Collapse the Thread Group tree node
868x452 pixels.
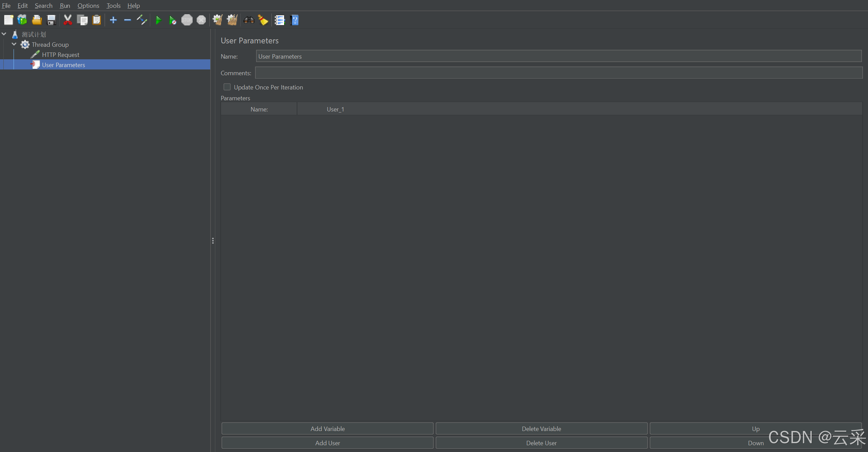14,44
